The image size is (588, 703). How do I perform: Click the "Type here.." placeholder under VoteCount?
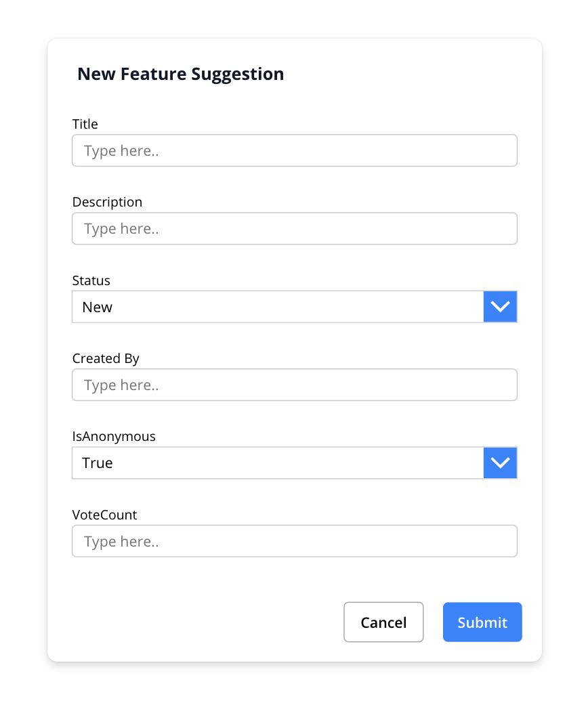click(121, 542)
